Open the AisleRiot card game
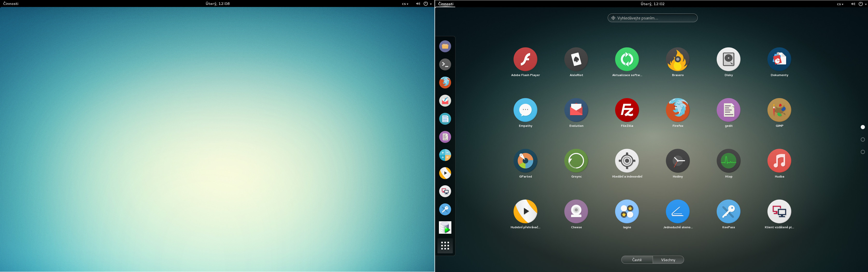Image resolution: width=868 pixels, height=272 pixels. (x=576, y=60)
